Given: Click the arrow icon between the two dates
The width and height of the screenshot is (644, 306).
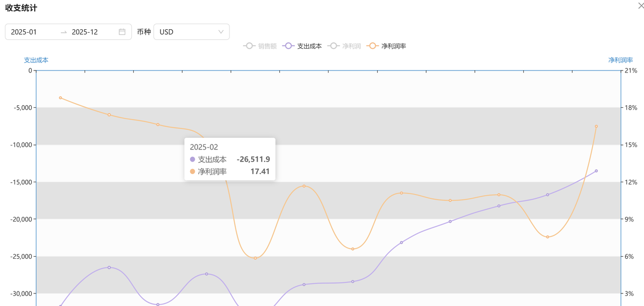Looking at the screenshot, I should pos(64,32).
